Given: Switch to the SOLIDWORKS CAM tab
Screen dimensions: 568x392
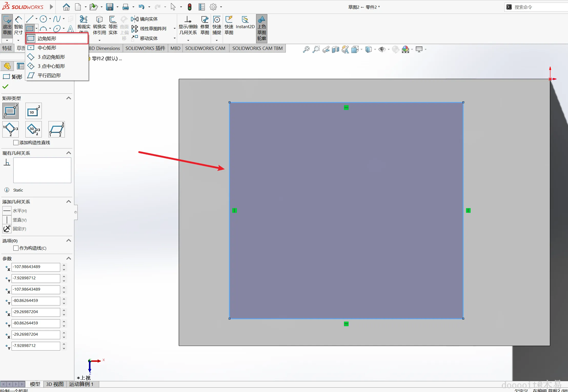Looking at the screenshot, I should (x=205, y=48).
